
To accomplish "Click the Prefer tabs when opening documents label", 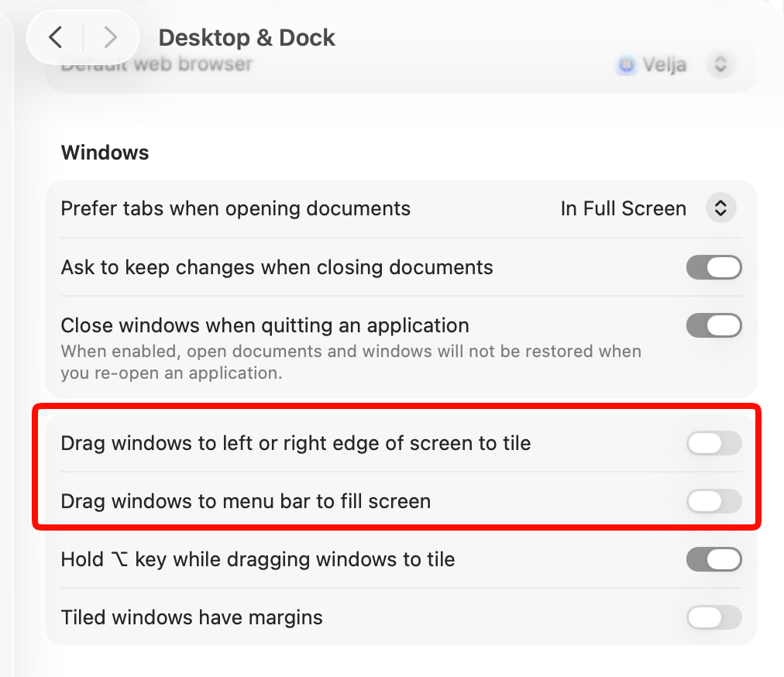I will click(236, 208).
